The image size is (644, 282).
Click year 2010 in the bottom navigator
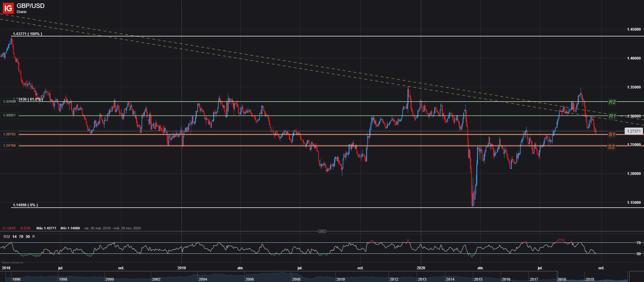[341, 279]
